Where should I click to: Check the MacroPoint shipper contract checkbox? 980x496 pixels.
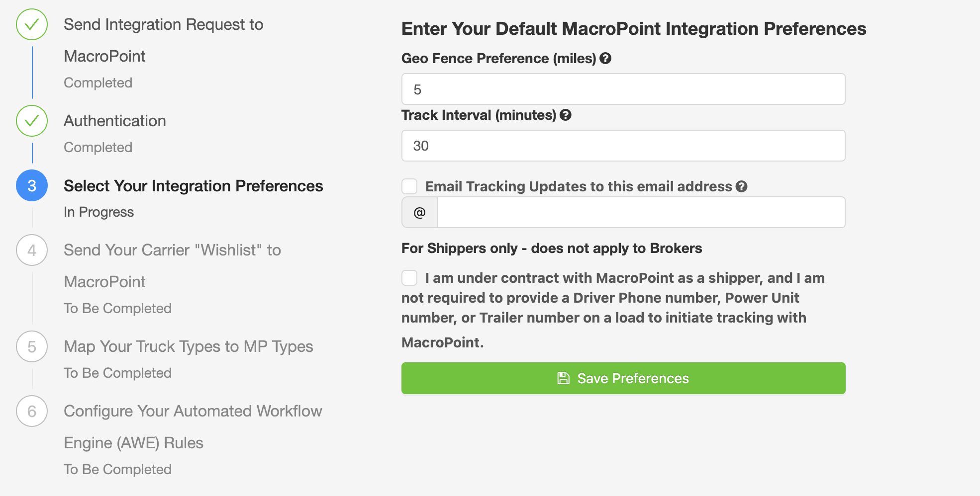coord(409,278)
